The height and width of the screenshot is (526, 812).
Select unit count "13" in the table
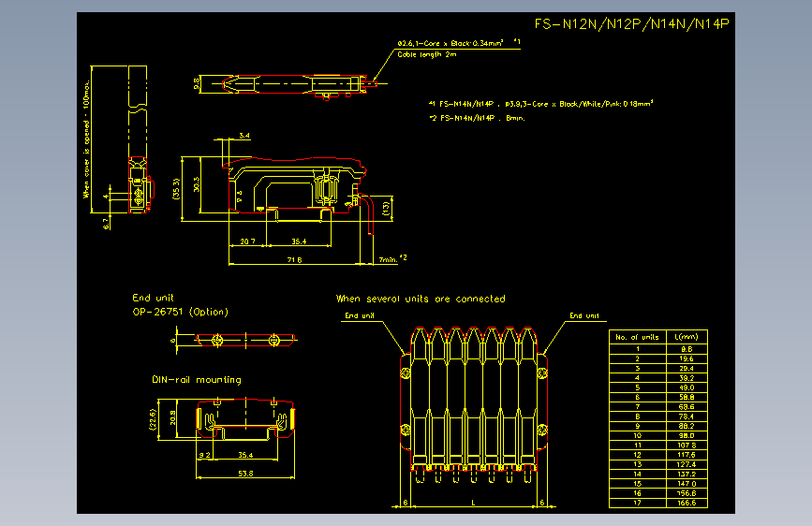click(x=638, y=464)
